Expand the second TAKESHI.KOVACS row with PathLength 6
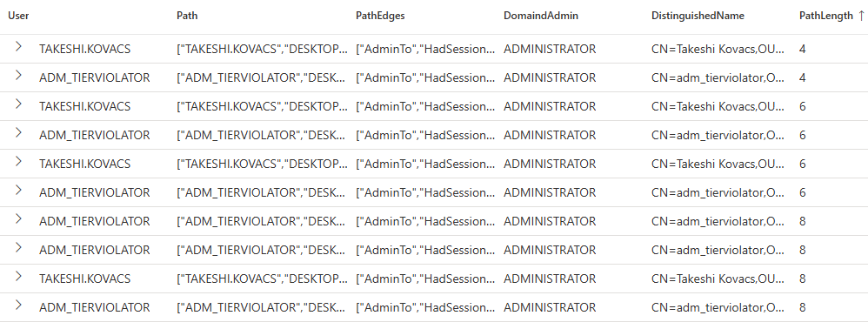The image size is (868, 329). [x=18, y=162]
